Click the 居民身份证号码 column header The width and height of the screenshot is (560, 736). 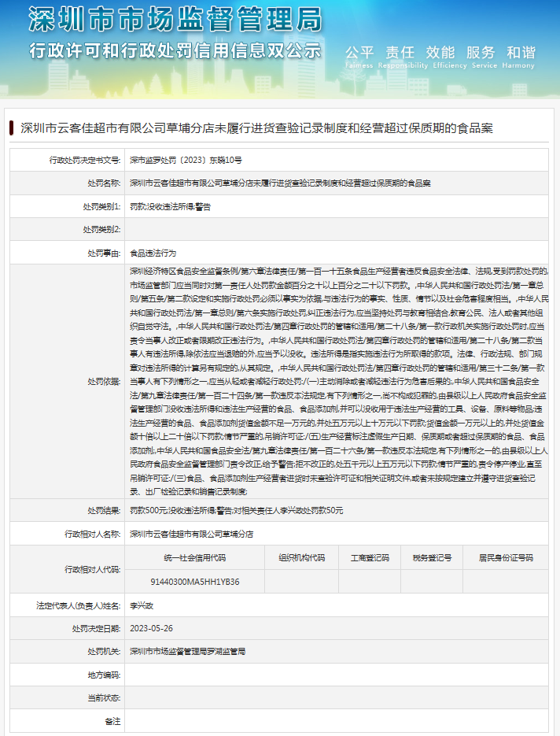[506, 557]
